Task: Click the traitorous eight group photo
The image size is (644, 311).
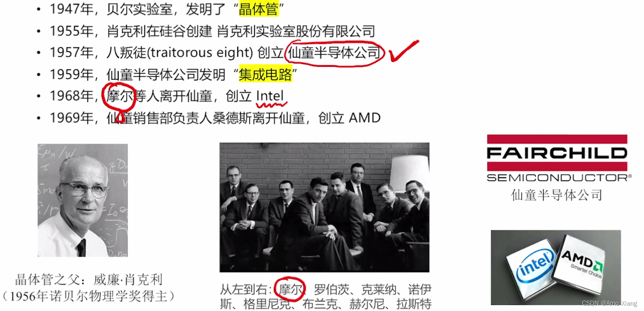Action: tap(324, 207)
